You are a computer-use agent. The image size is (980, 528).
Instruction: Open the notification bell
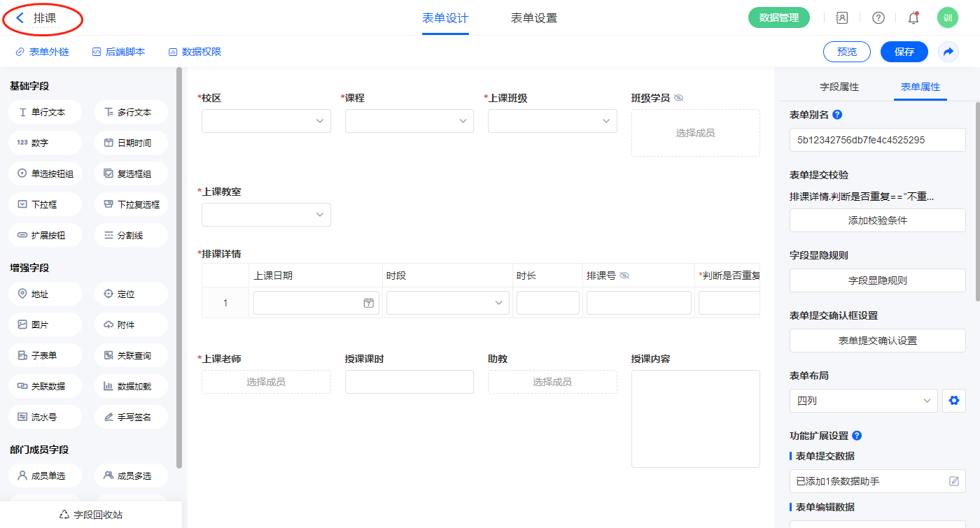point(913,18)
